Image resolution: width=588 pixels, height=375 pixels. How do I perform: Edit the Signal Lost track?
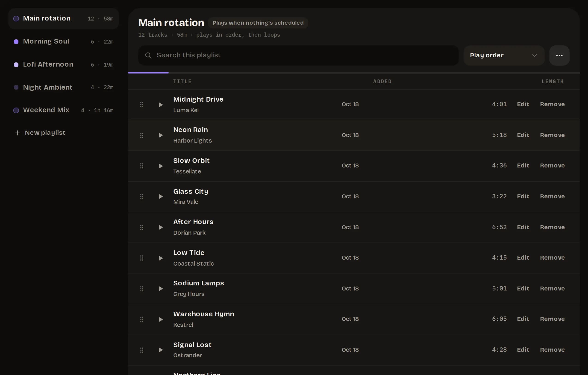coord(523,350)
